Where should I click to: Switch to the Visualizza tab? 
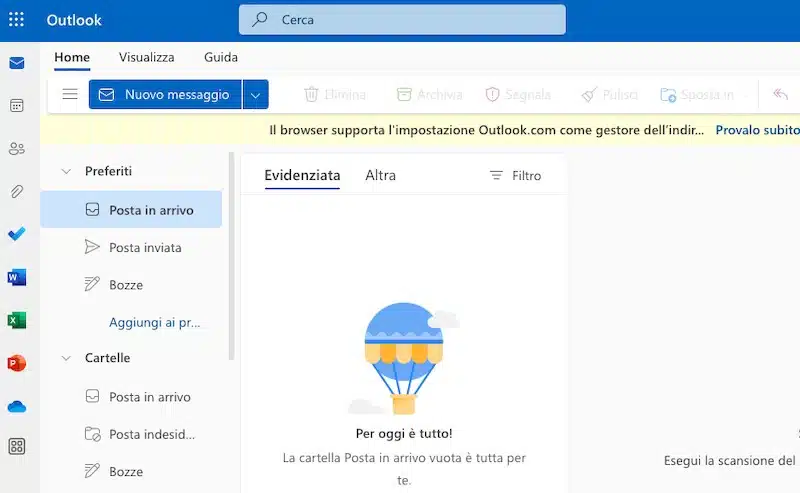pos(146,57)
